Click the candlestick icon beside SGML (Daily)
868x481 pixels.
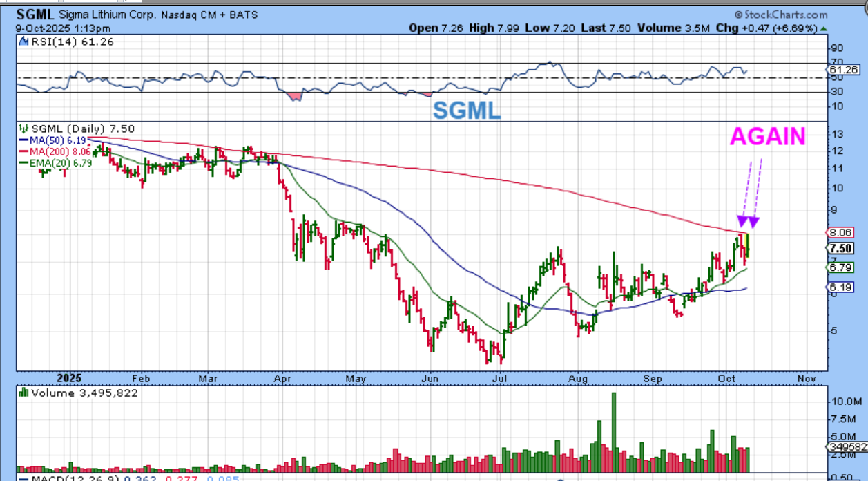(24, 129)
